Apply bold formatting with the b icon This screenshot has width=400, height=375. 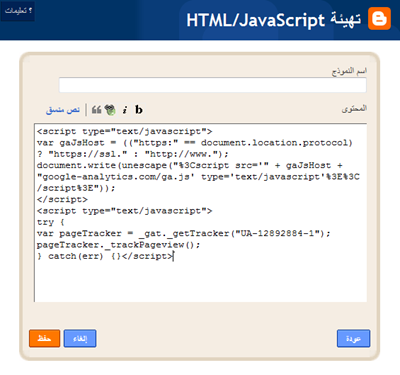coord(139,109)
